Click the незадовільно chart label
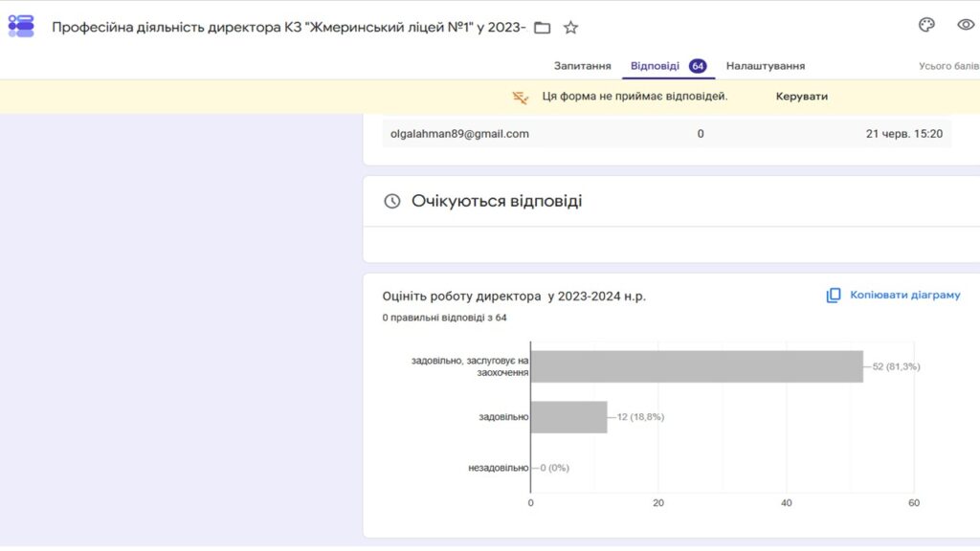The width and height of the screenshot is (980, 551). click(x=498, y=468)
